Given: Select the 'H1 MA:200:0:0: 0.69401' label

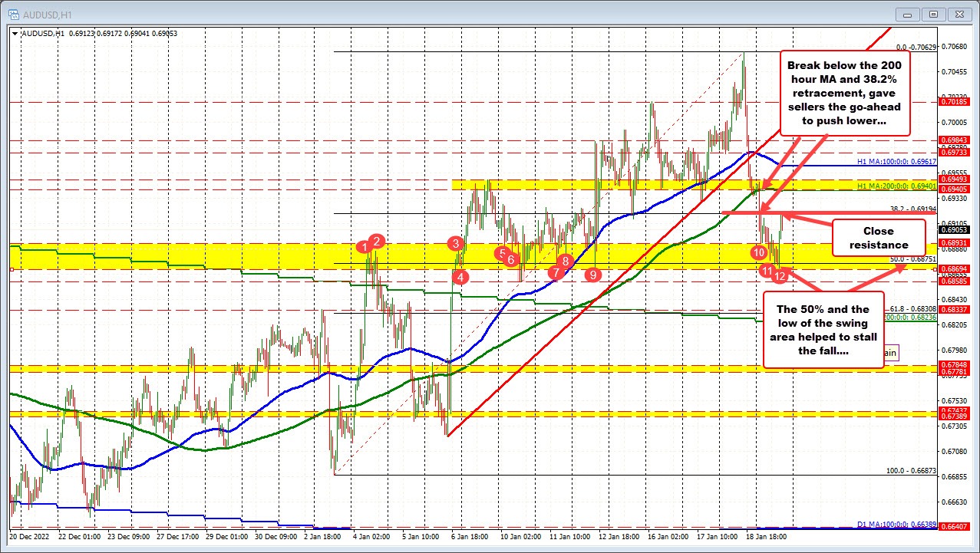Looking at the screenshot, I should pyautogui.click(x=896, y=185).
